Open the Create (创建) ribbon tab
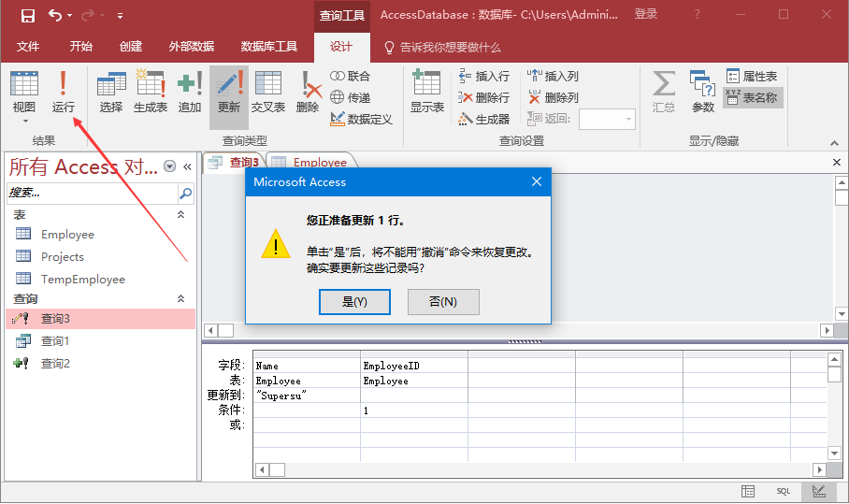This screenshot has height=504, width=849. (131, 47)
